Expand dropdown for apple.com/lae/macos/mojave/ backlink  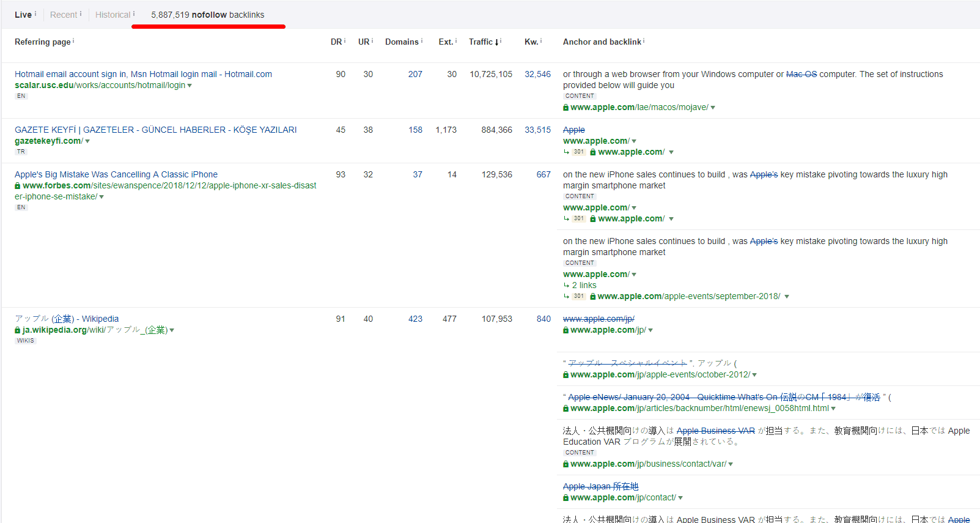tap(713, 108)
